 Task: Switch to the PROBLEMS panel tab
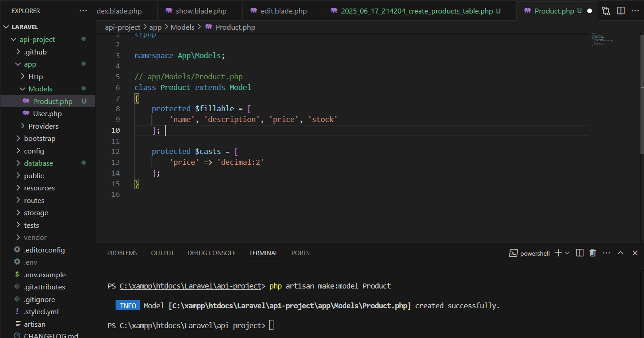click(x=122, y=253)
